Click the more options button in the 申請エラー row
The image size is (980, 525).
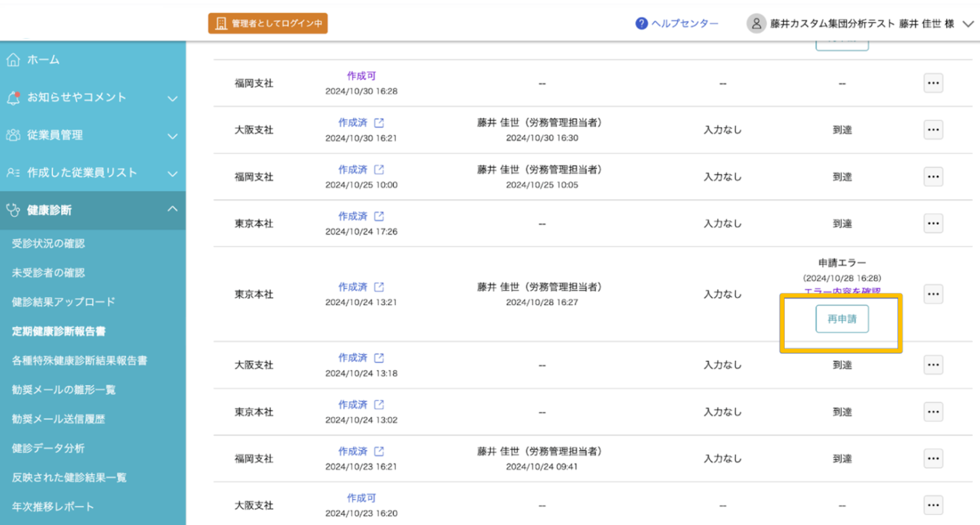(x=933, y=294)
